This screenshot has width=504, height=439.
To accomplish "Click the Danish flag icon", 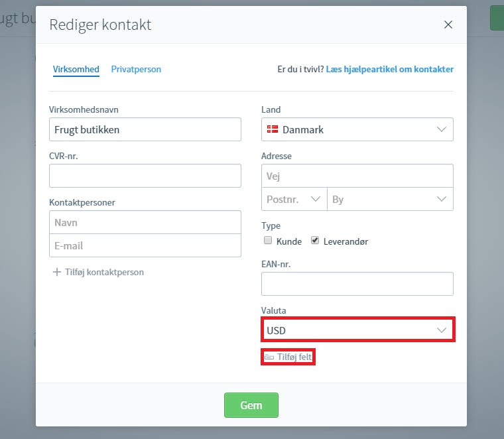I will (x=273, y=129).
